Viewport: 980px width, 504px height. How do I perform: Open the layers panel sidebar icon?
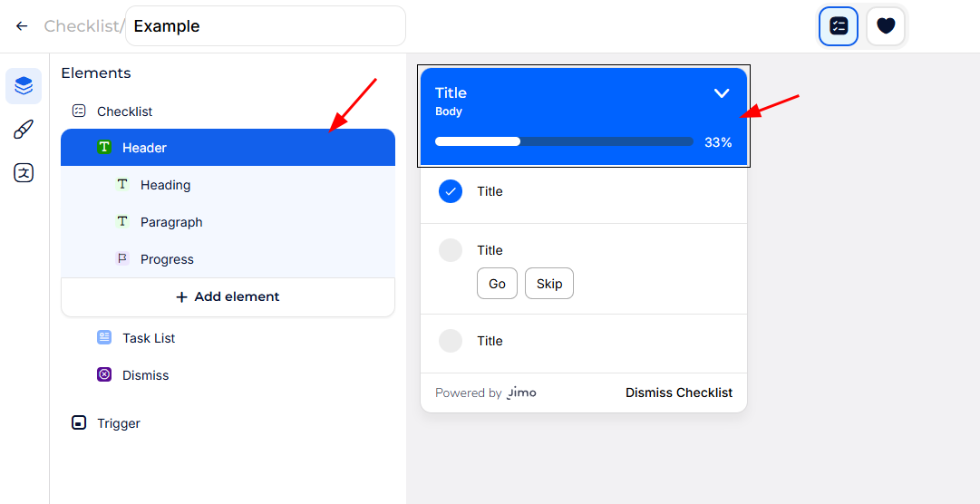pyautogui.click(x=24, y=86)
